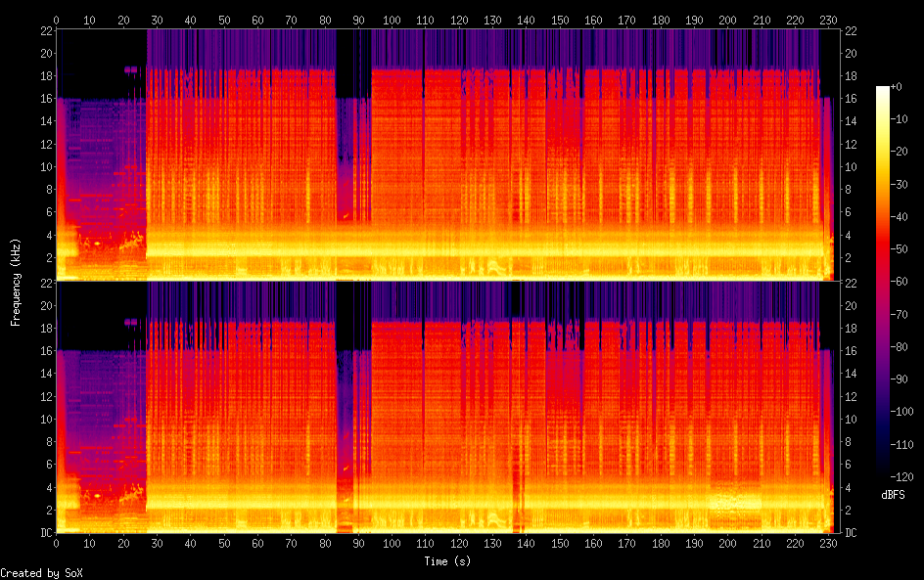Click the "-10" color scale label

click(899, 119)
